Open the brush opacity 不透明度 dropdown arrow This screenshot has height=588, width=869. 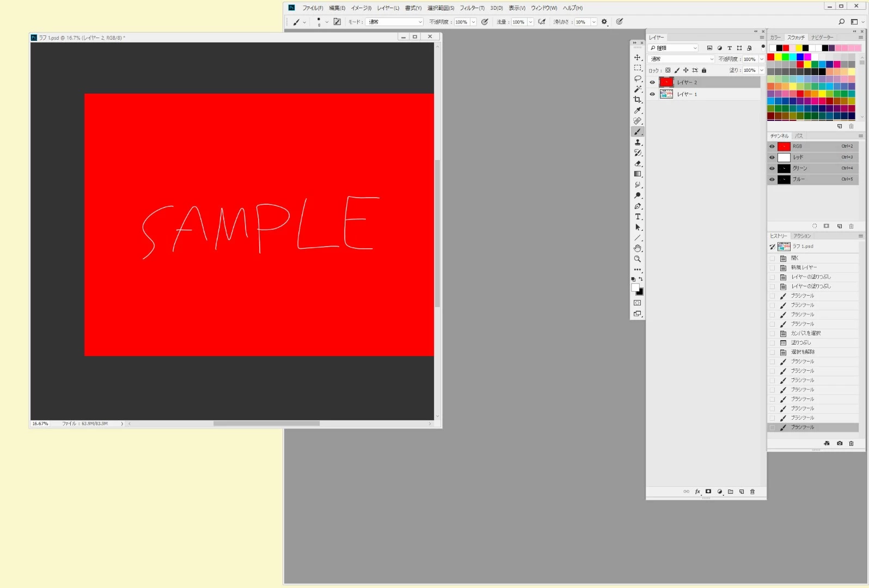(x=473, y=22)
